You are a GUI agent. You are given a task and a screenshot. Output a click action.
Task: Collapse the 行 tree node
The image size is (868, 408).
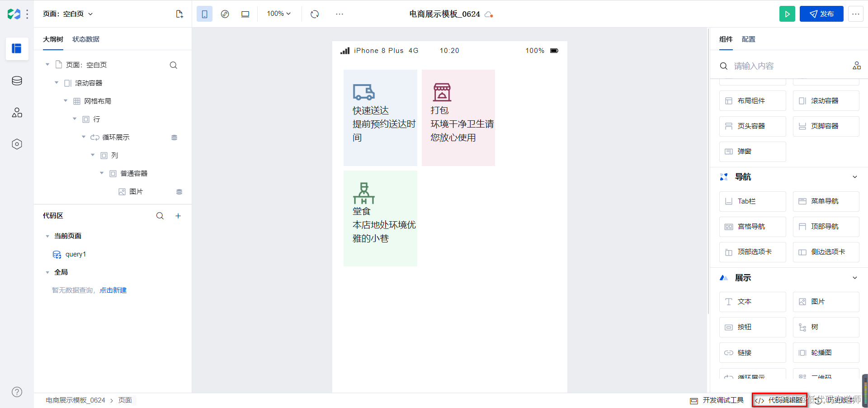75,119
